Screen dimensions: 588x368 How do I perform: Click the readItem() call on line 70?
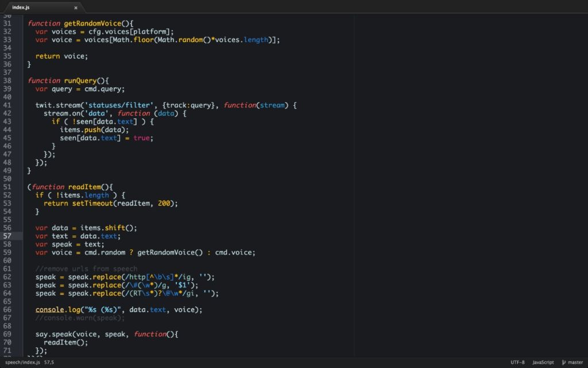click(x=64, y=343)
